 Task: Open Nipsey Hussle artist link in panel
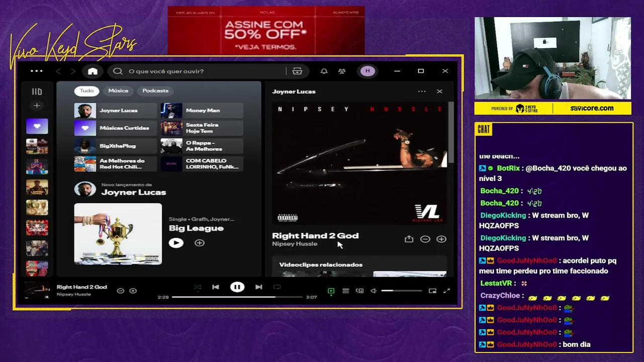pyautogui.click(x=295, y=244)
